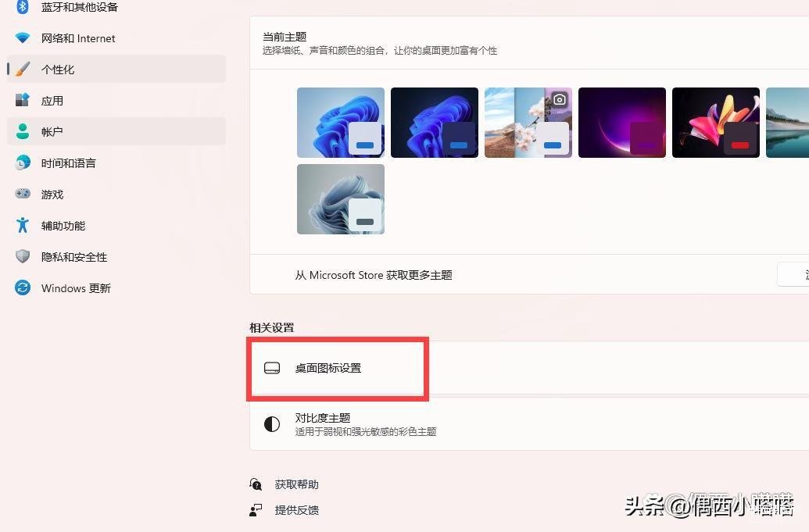Select the colorful flower dark theme
Viewport: 809px width, 532px height.
(x=716, y=123)
